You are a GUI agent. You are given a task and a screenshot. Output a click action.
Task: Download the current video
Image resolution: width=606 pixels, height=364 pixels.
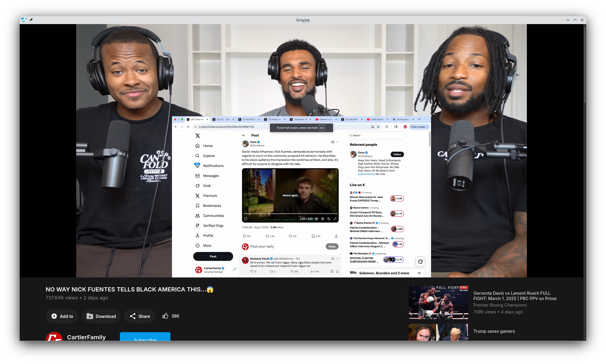(101, 316)
